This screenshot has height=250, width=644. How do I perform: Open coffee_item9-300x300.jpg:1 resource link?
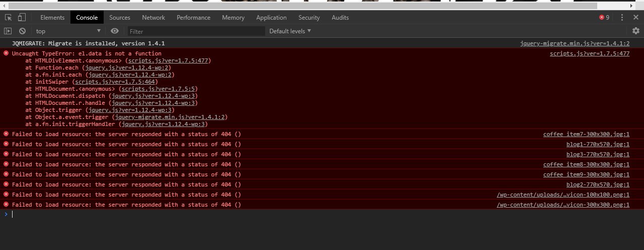586,174
